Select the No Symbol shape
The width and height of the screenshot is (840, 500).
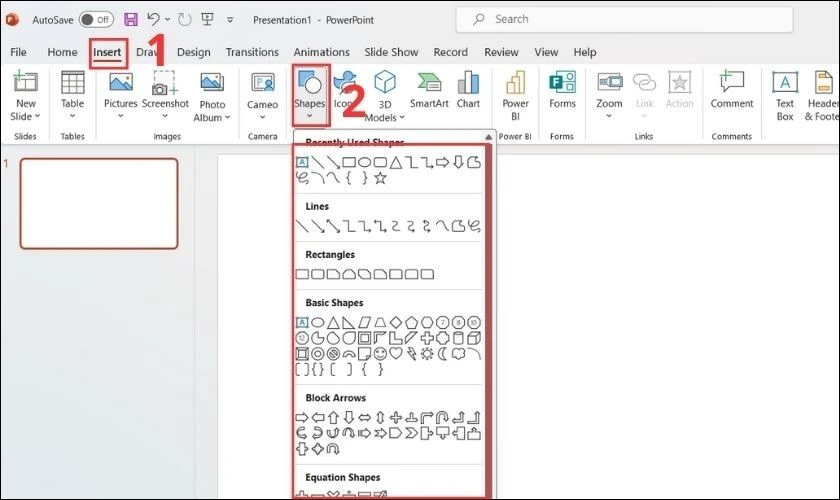[x=333, y=354]
